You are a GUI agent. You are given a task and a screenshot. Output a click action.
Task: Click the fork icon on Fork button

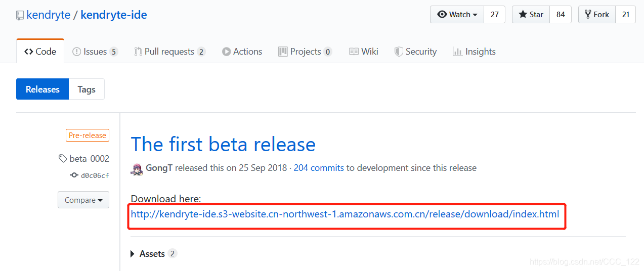[x=588, y=14]
